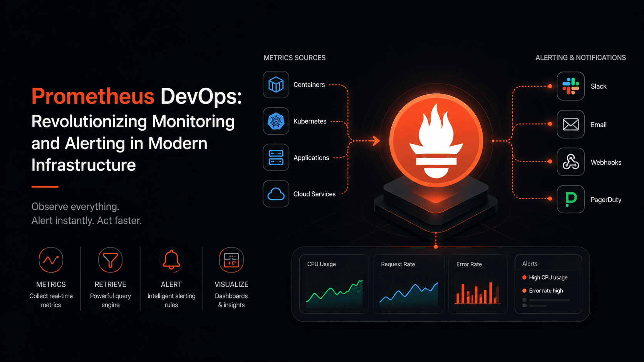
Task: Click the "ALERT" feature title
Action: click(x=171, y=284)
